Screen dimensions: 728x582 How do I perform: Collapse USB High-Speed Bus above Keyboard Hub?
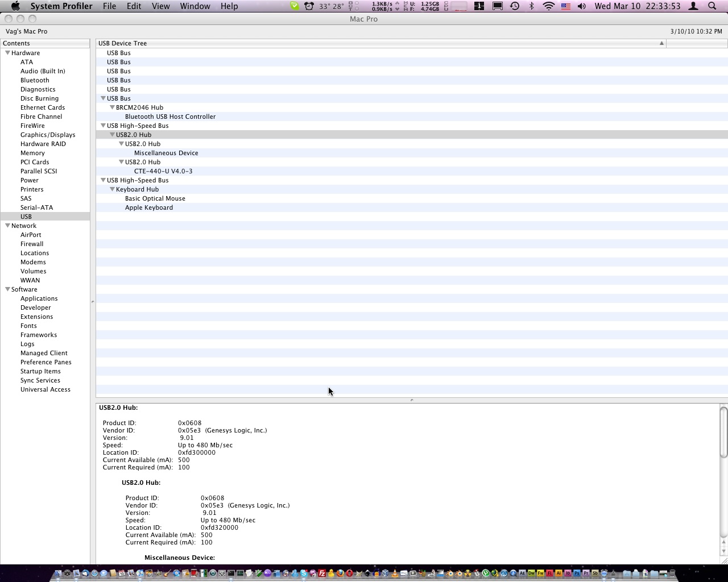coord(103,180)
